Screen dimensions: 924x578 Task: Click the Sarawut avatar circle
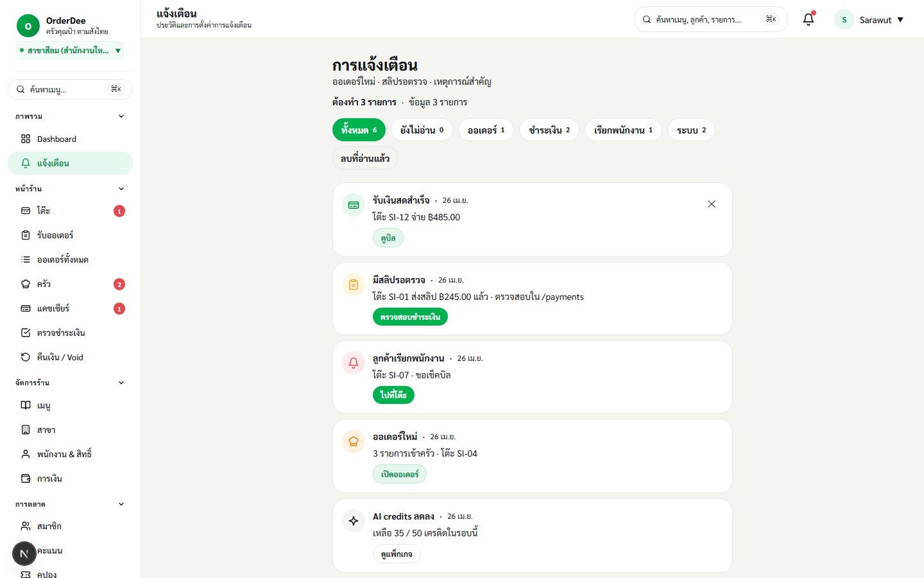pos(844,20)
